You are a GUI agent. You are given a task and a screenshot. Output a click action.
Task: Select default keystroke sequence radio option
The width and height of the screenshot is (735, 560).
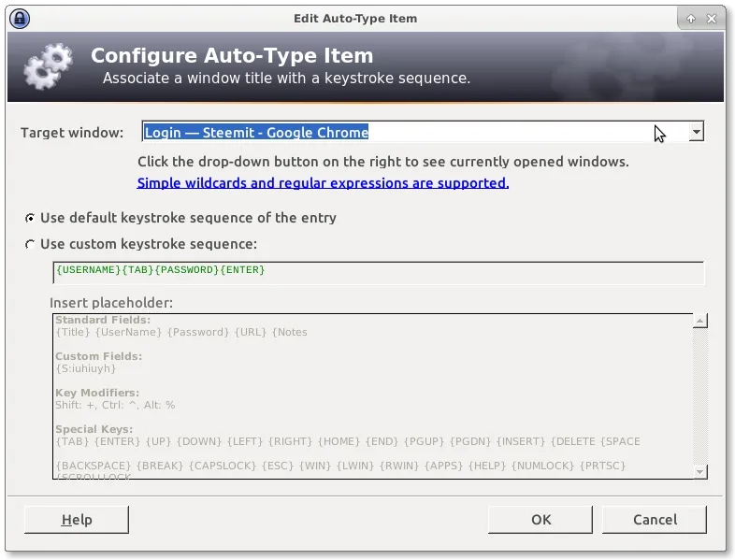click(31, 218)
